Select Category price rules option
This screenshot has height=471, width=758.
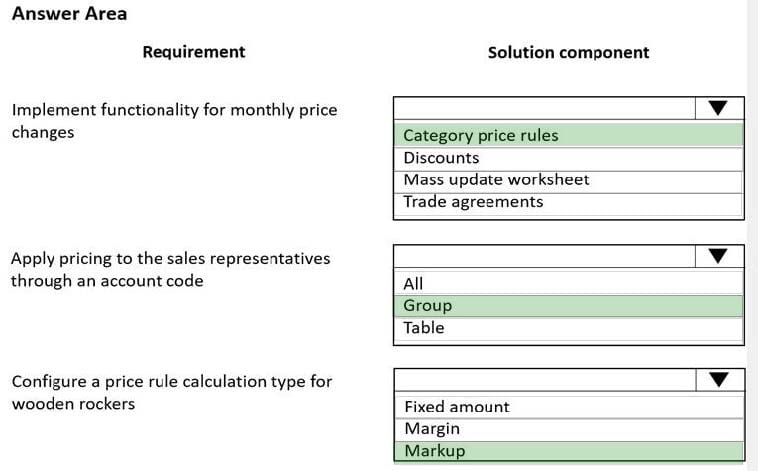(x=568, y=135)
